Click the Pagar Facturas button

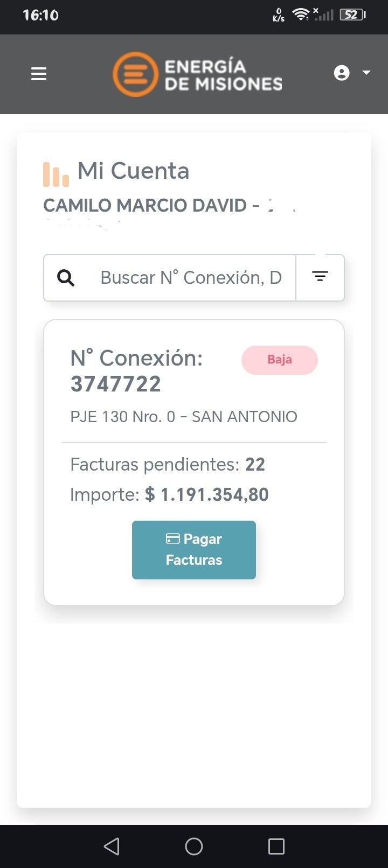(x=194, y=550)
